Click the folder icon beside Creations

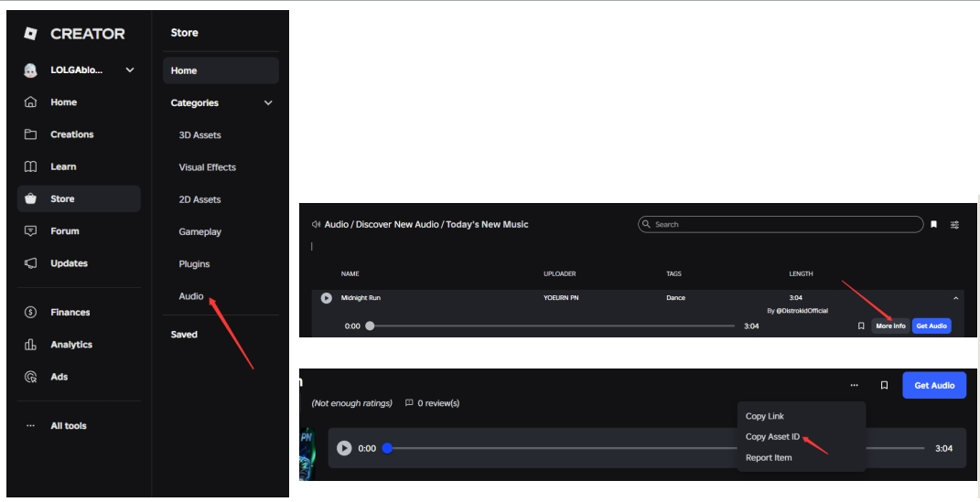(x=30, y=134)
